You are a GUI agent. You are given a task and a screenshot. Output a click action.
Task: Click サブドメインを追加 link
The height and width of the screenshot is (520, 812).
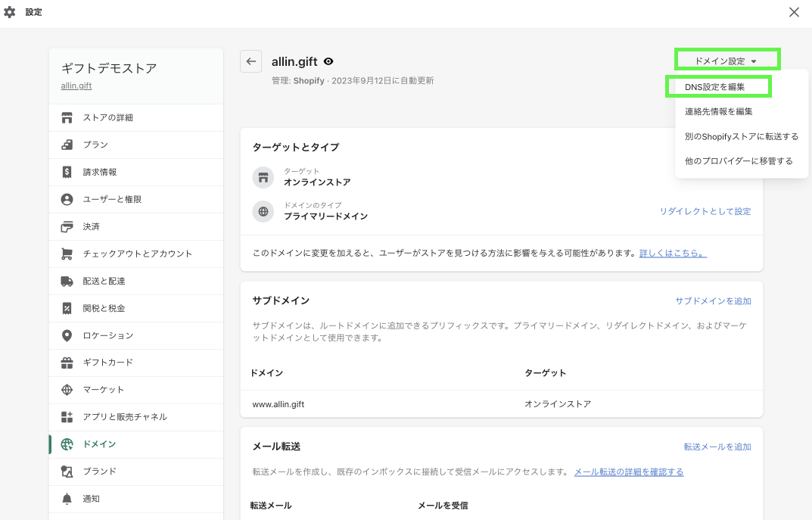point(713,300)
